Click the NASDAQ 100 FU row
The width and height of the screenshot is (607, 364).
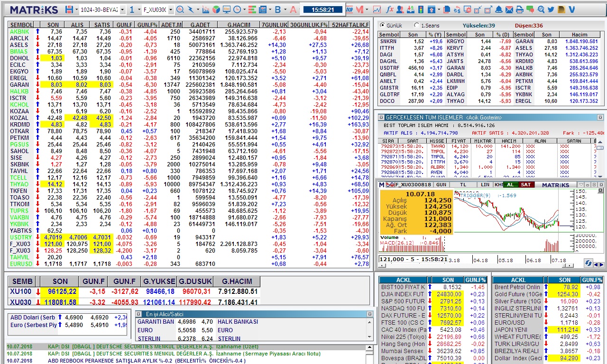point(433,309)
